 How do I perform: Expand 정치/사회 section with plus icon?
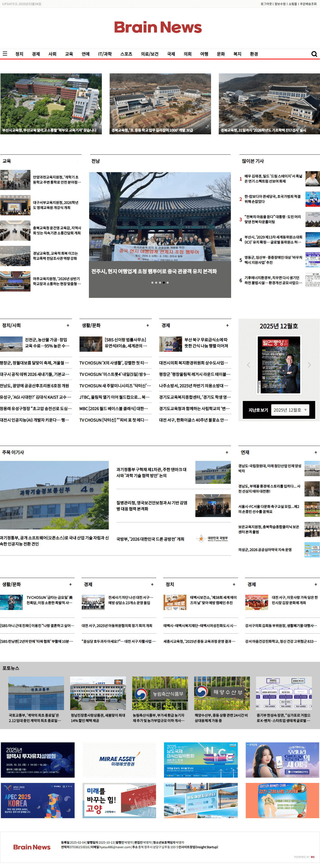(68, 326)
